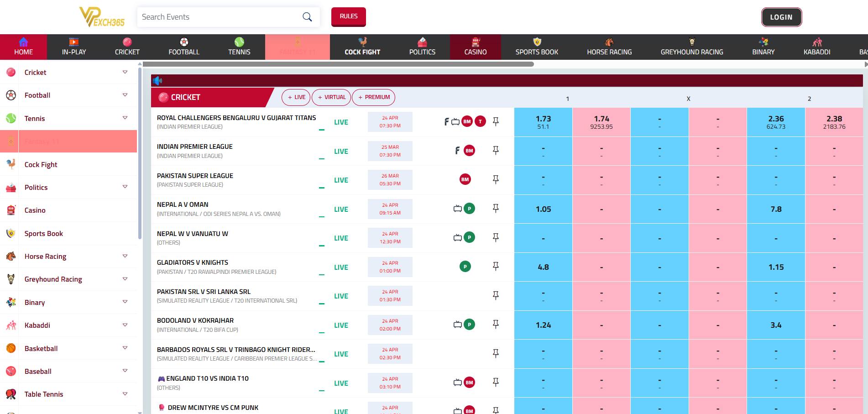Click the search magnifier icon
This screenshot has height=414, width=868.
307,17
